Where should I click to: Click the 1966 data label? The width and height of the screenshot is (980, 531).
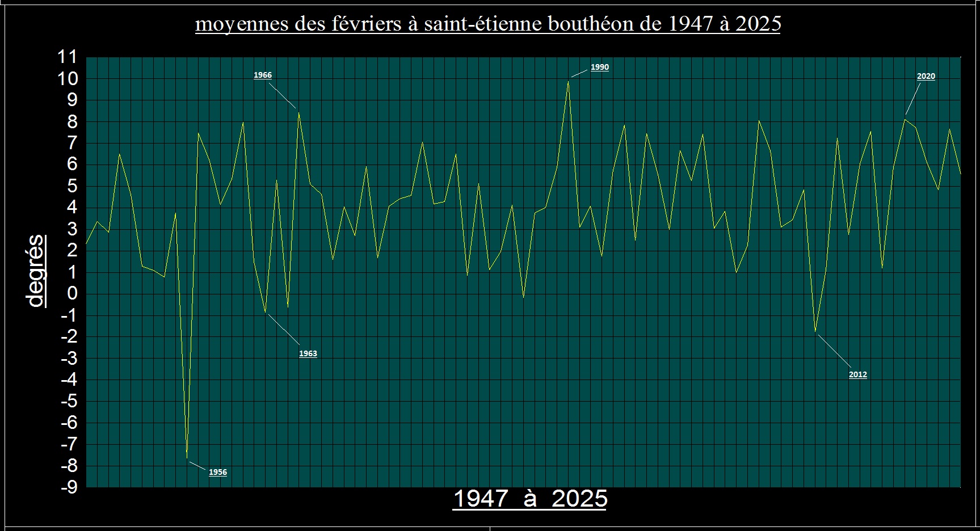[x=263, y=75]
